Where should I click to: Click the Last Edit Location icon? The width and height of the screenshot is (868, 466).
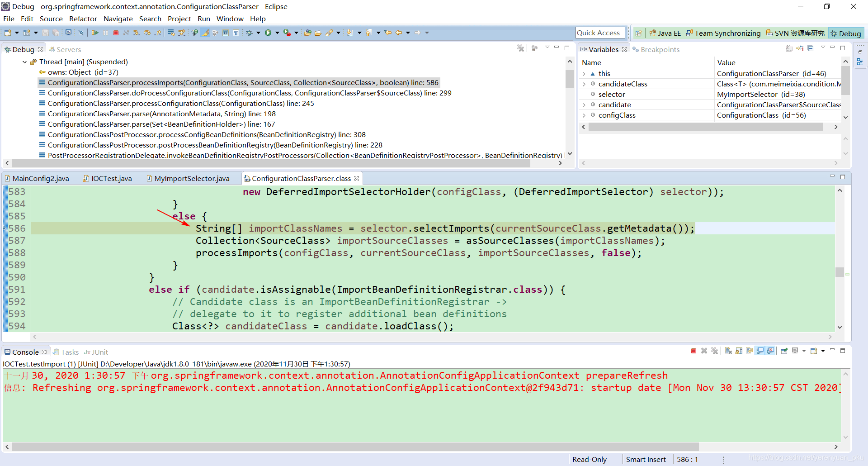tap(388, 33)
